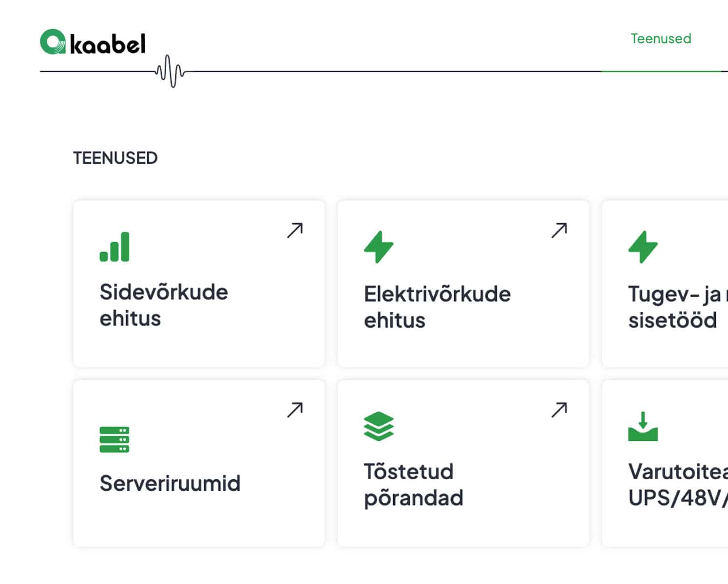Click the stacked layers icon on Tõstetud põrandad
The height and width of the screenshot is (584, 728).
379,426
